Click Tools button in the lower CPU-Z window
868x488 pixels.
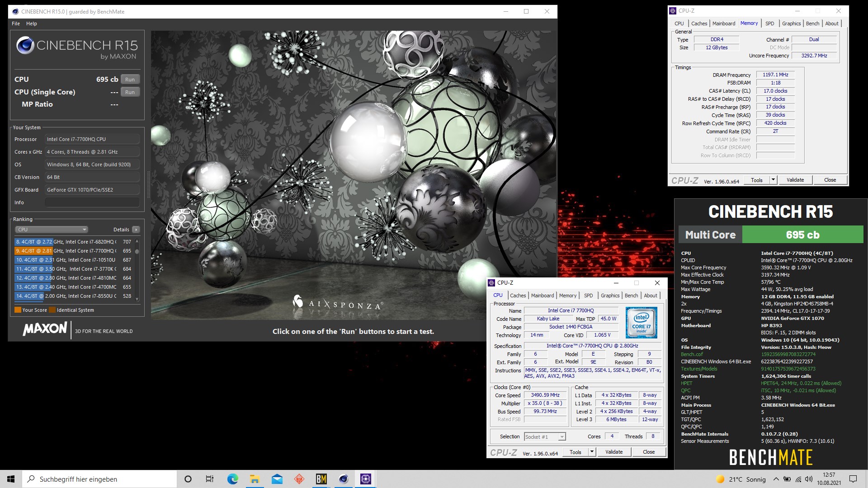pyautogui.click(x=576, y=452)
